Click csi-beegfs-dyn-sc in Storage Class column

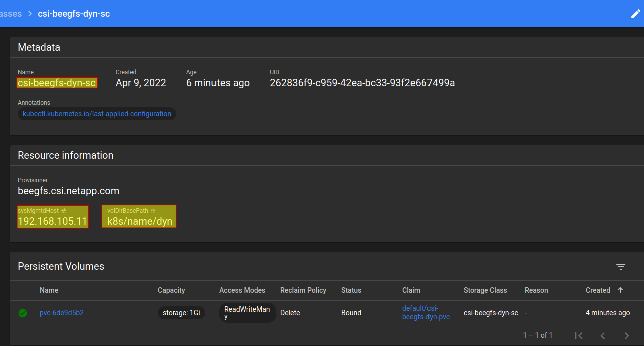click(491, 313)
